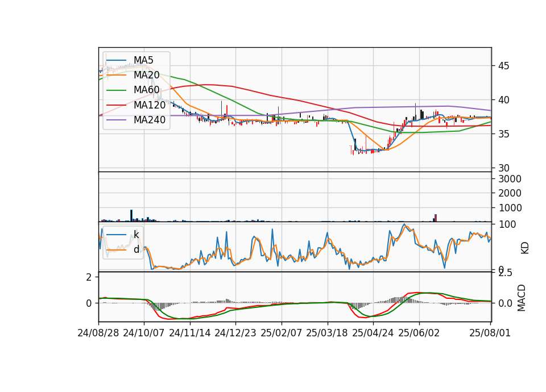Click the MA240 legend label
Viewport: 546px width, 392px height.
pos(150,120)
